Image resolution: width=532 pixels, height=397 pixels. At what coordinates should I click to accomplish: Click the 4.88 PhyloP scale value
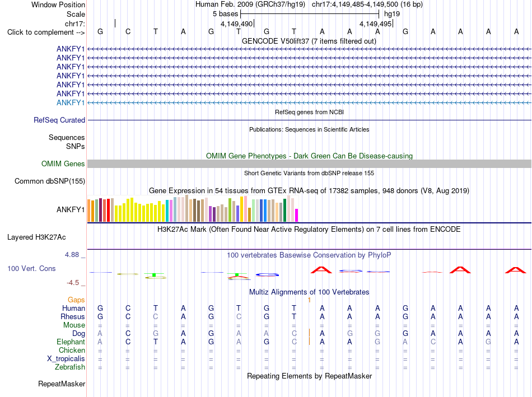(72, 255)
